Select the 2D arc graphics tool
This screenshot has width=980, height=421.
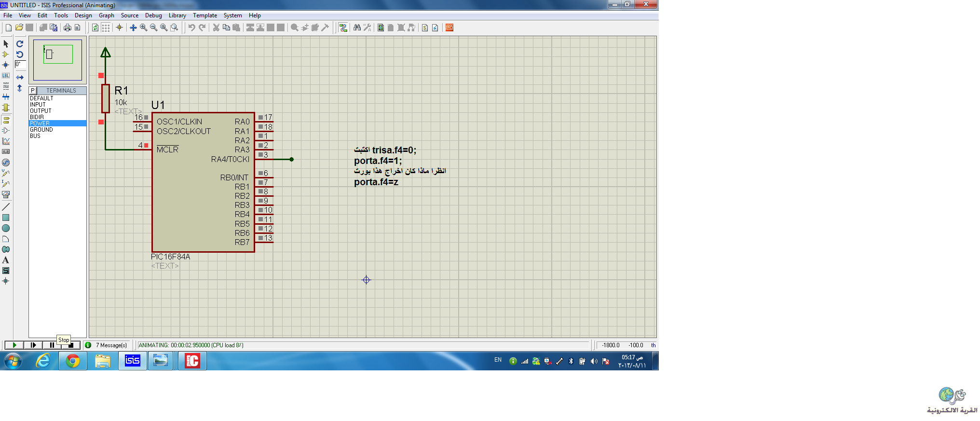pyautogui.click(x=6, y=239)
